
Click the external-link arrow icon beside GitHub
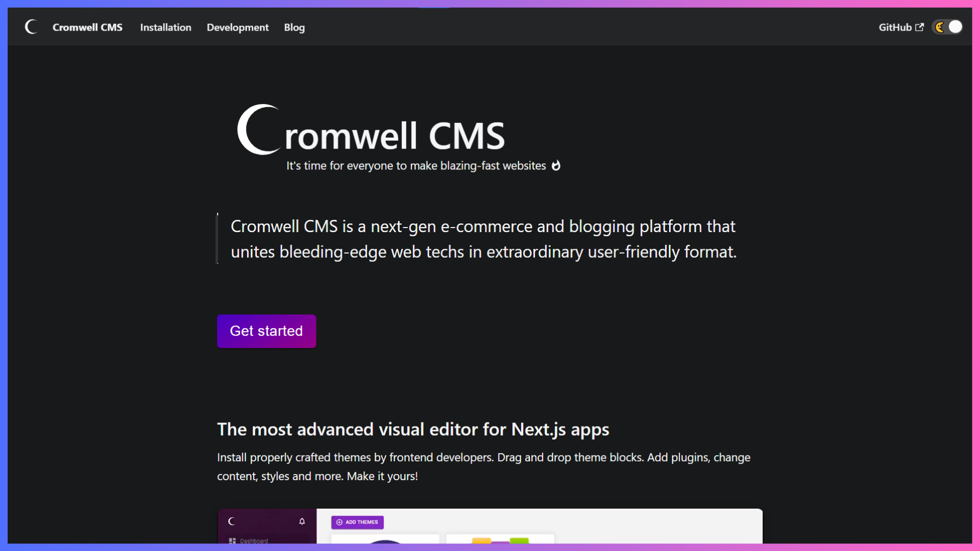pyautogui.click(x=919, y=28)
